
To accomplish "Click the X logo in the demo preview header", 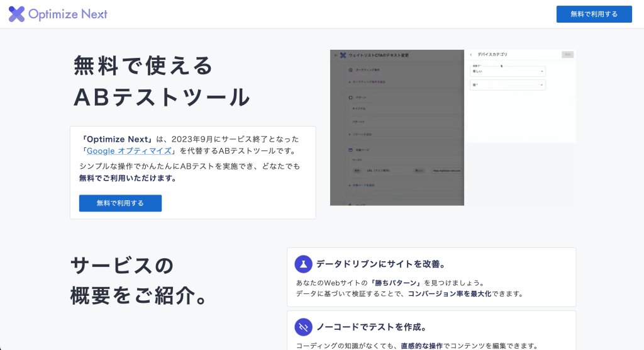I will 343,55.
